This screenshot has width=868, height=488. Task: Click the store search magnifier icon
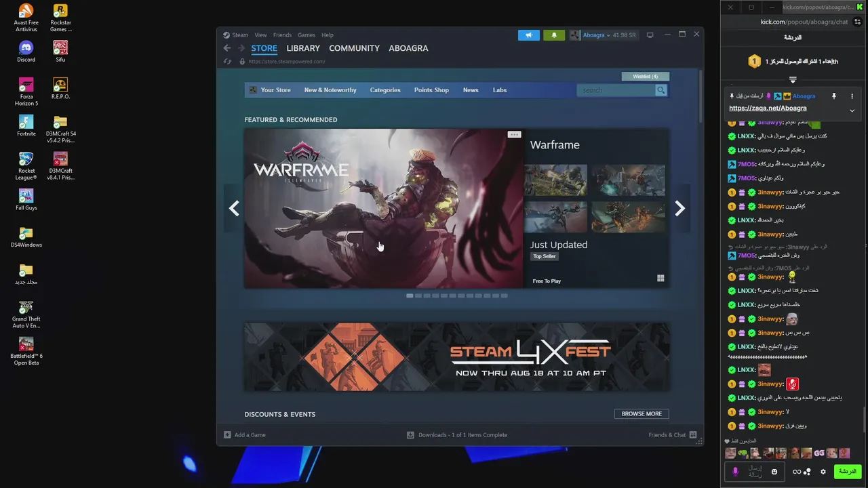coord(660,90)
